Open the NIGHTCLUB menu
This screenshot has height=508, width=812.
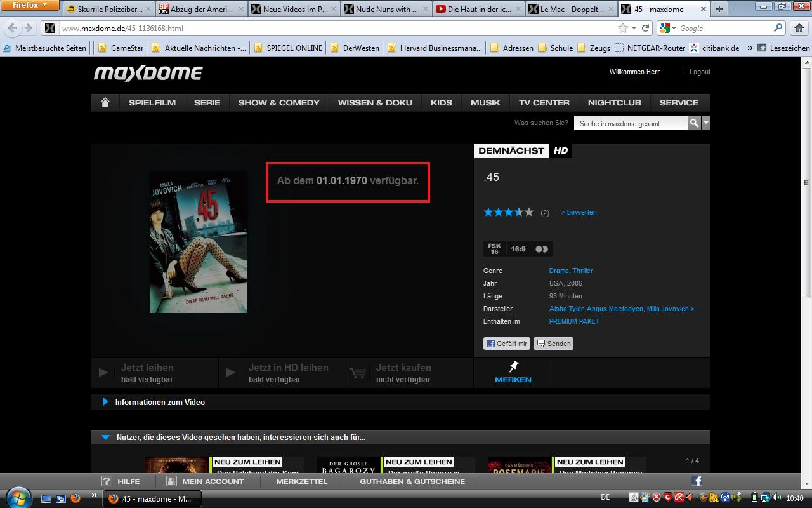tap(615, 102)
